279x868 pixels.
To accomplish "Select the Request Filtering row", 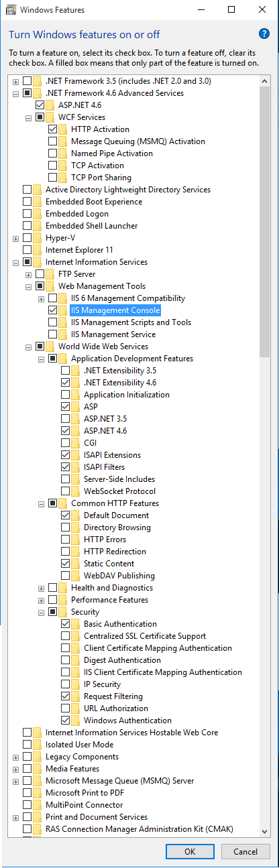I will coord(113,696).
